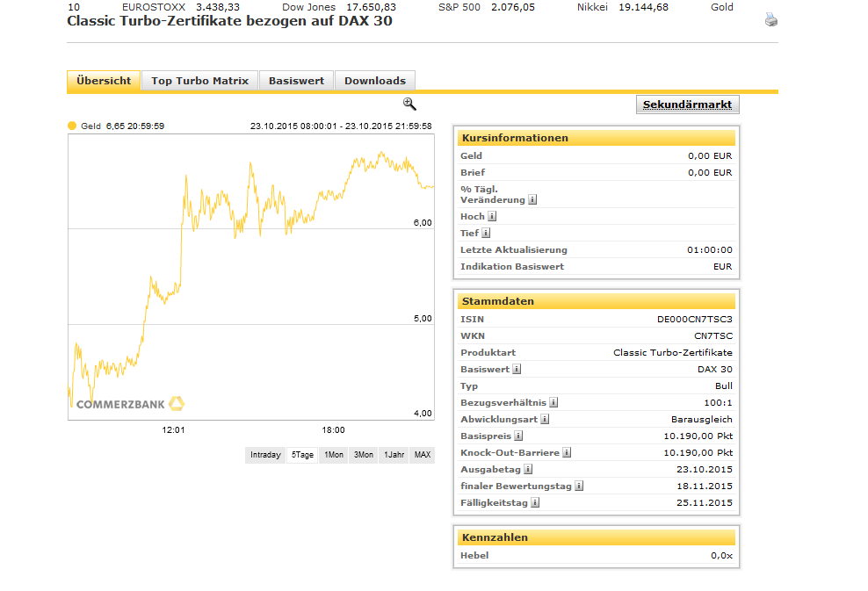Open info icon next to Hoch
Screen dimensions: 868x591
coord(492,216)
